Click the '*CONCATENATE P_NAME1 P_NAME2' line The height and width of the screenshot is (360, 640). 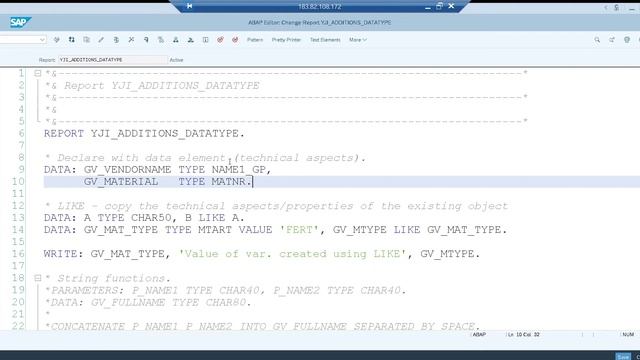click(262, 326)
